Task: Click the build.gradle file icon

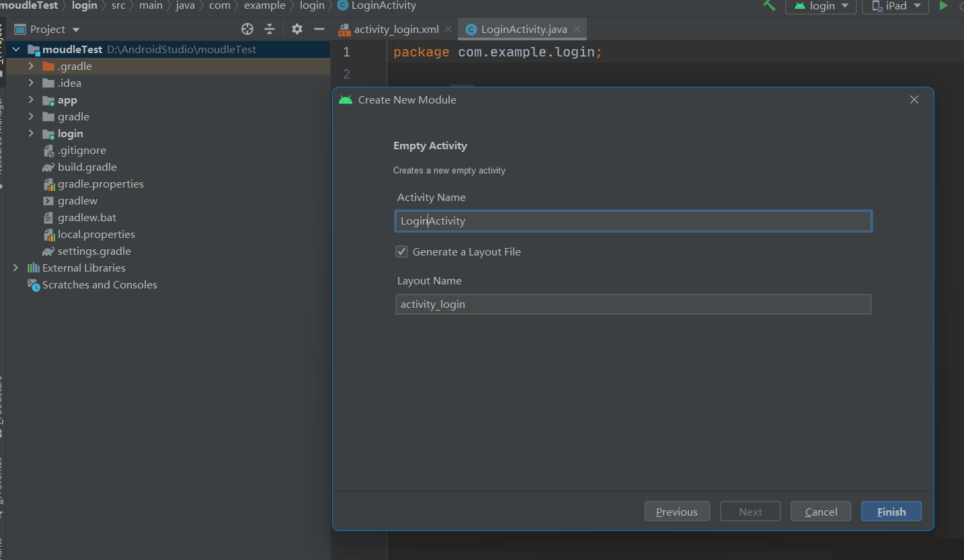Action: coord(48,167)
